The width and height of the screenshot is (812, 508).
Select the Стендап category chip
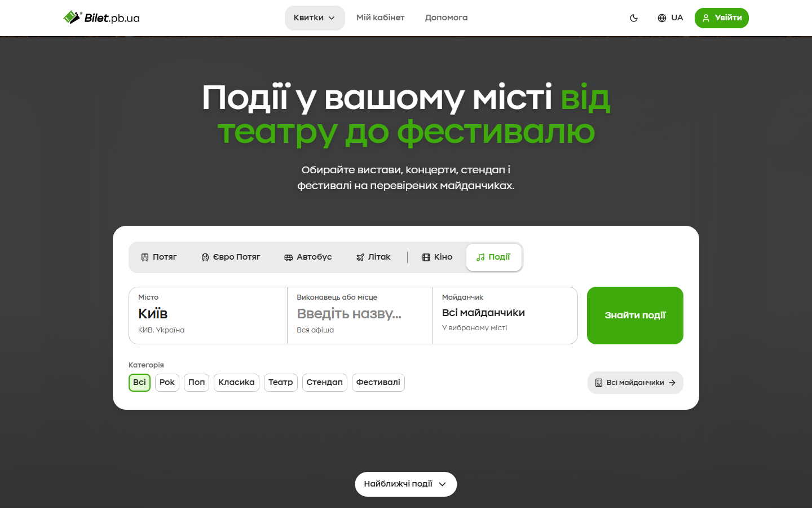[324, 383]
